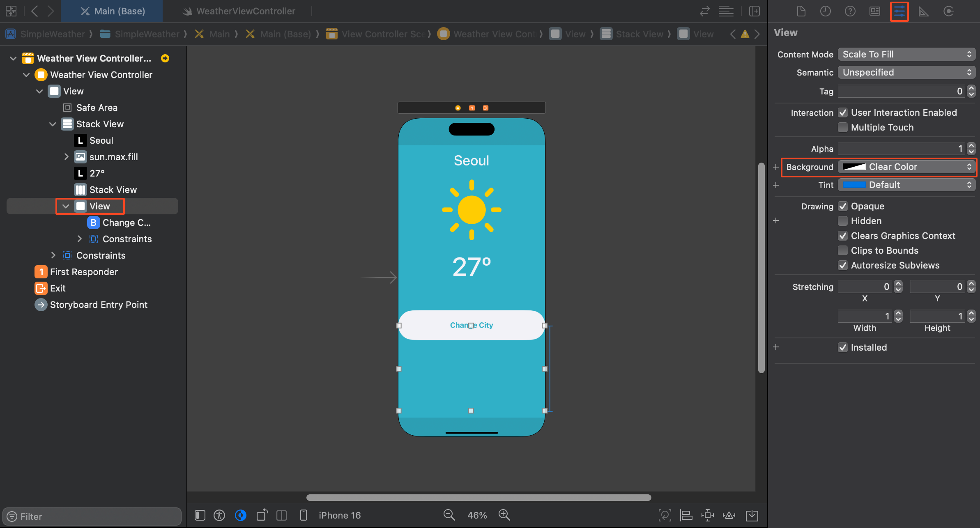Open the Identity inspector icon

[874, 11]
